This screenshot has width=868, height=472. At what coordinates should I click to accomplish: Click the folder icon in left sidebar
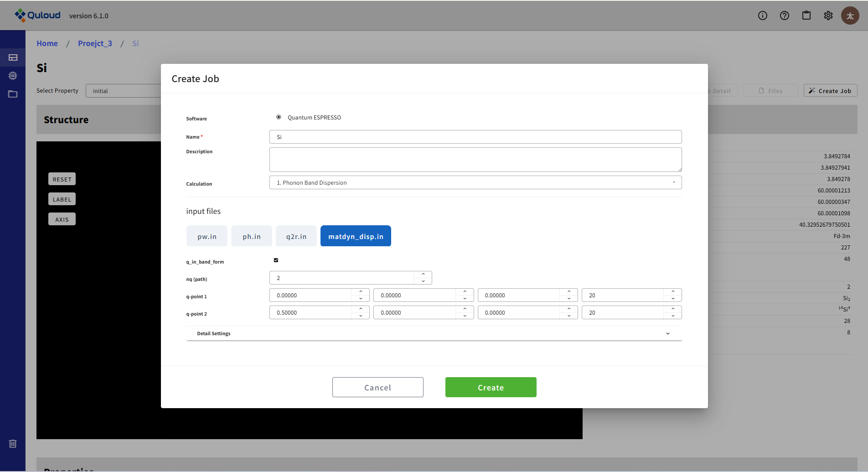[x=13, y=94]
